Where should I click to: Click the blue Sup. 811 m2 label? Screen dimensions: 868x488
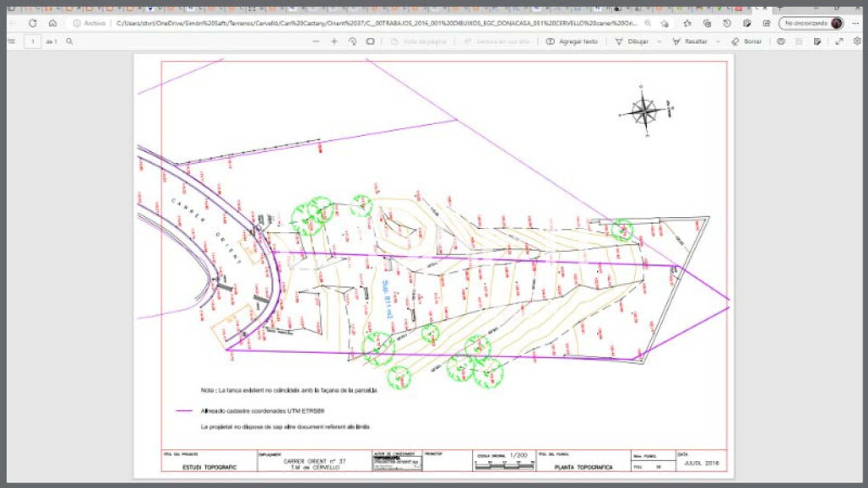[x=387, y=299]
